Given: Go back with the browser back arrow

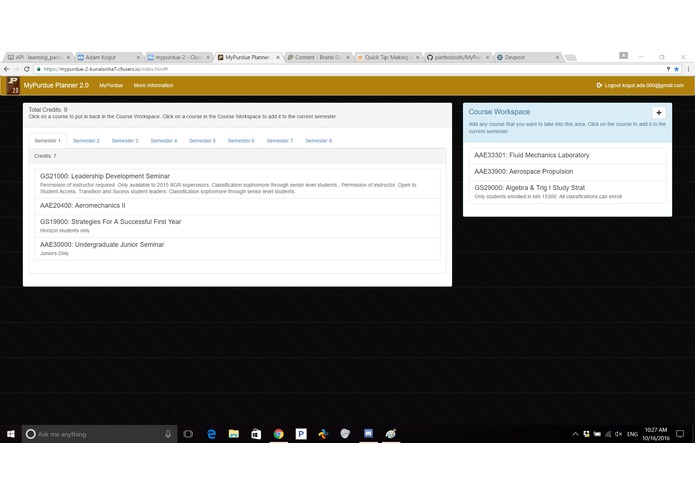Looking at the screenshot, I should tap(6, 69).
